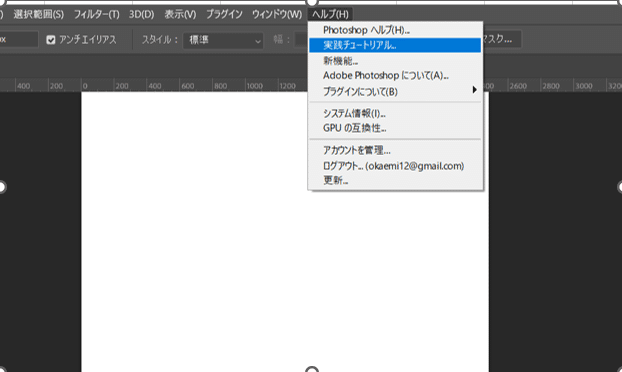The height and width of the screenshot is (372, 622).
Task: Open the ヘルプ(H) menu bar item
Action: (x=330, y=15)
